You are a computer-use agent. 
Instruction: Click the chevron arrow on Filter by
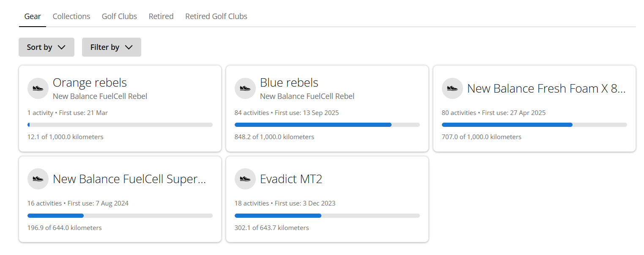129,47
